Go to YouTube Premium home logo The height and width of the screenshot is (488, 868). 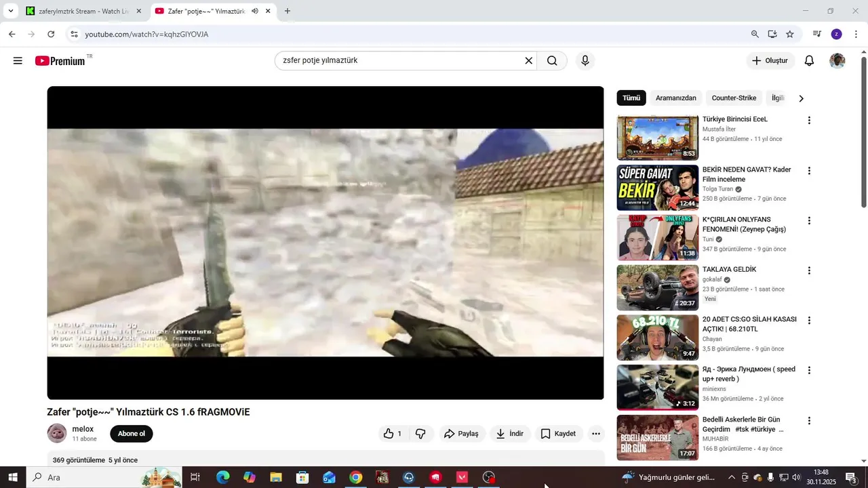[60, 61]
